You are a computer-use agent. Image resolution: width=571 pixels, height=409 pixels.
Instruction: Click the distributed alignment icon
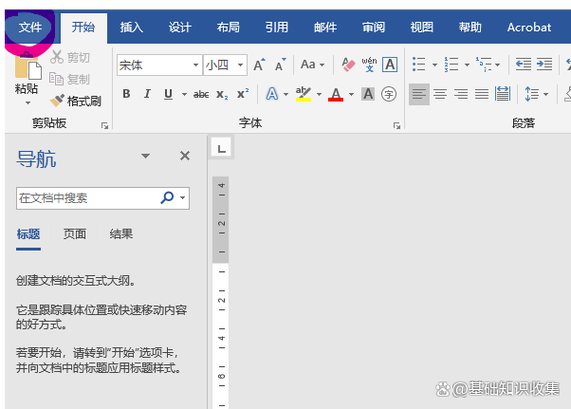point(503,94)
